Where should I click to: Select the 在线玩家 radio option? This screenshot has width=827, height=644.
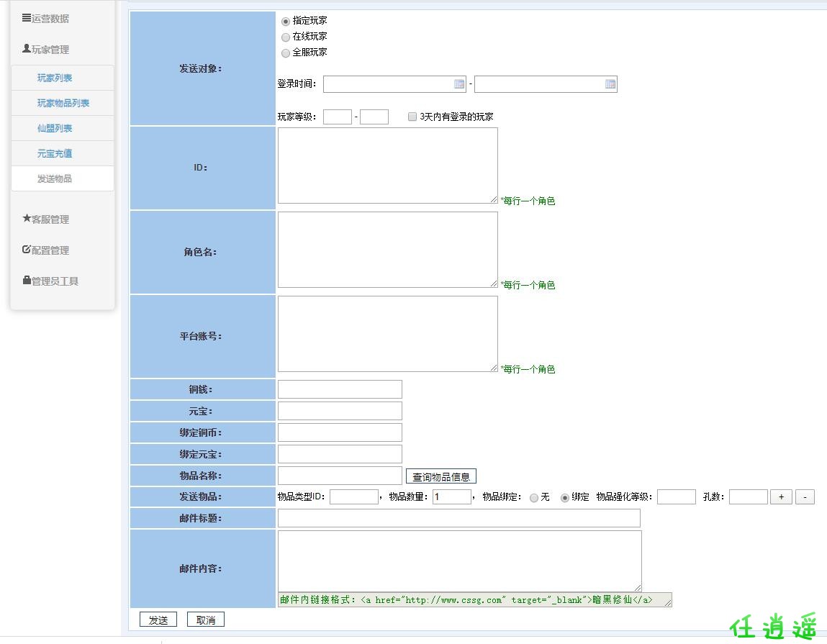[285, 37]
